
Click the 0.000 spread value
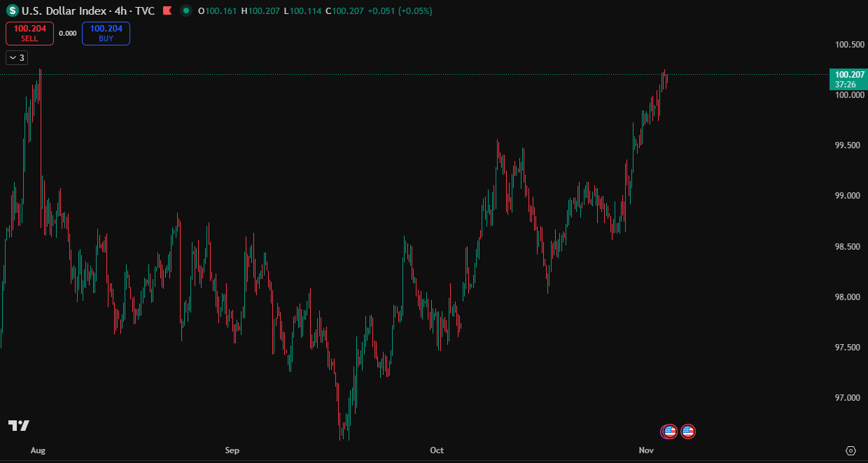68,34
